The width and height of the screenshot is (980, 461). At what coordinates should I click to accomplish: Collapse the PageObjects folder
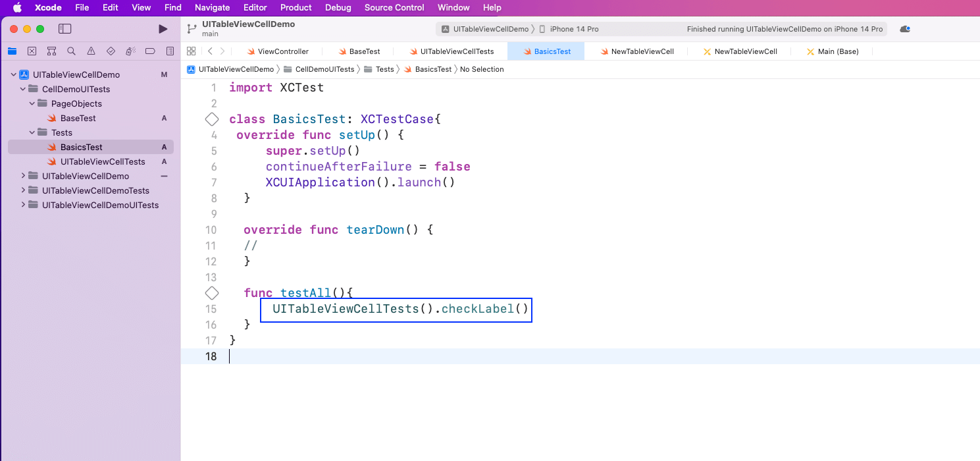(x=32, y=103)
